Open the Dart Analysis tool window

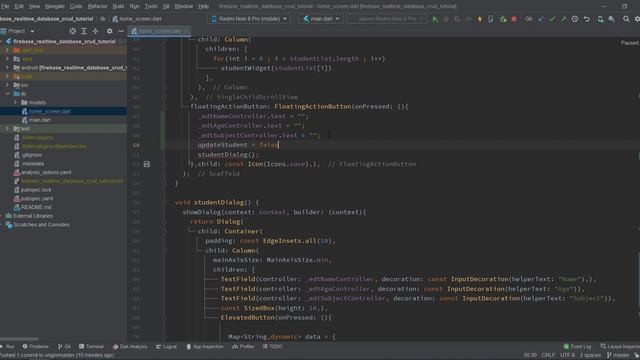tap(130, 347)
